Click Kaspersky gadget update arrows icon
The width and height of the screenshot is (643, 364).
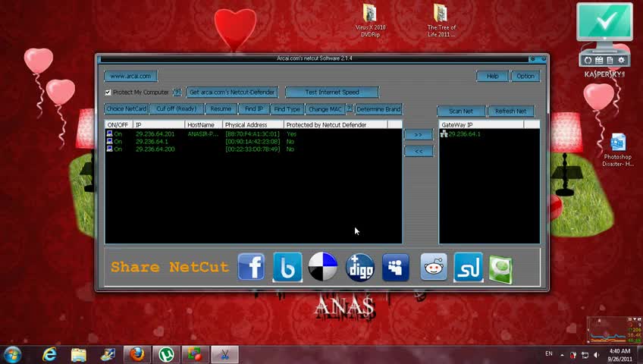(x=588, y=60)
